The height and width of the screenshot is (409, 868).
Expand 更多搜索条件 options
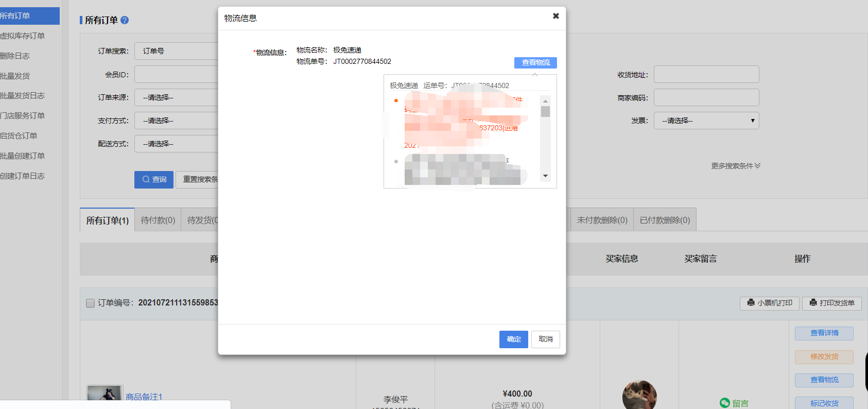point(735,166)
